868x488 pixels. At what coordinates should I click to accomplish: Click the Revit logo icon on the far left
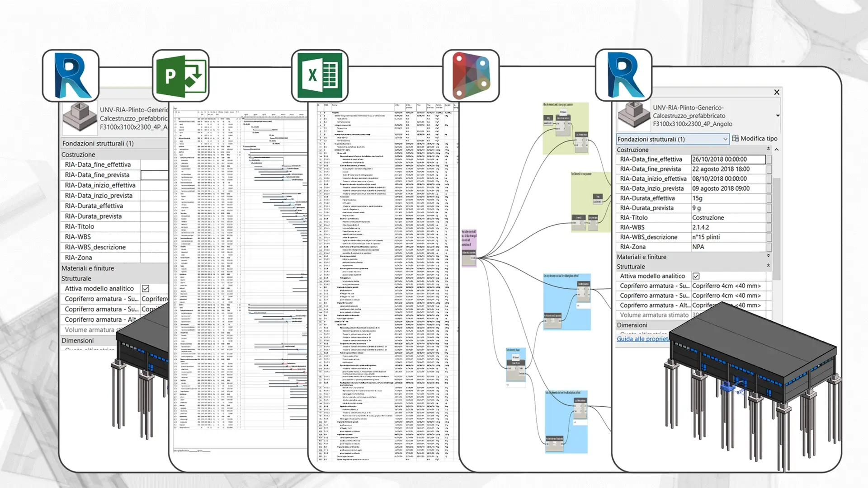[71, 75]
